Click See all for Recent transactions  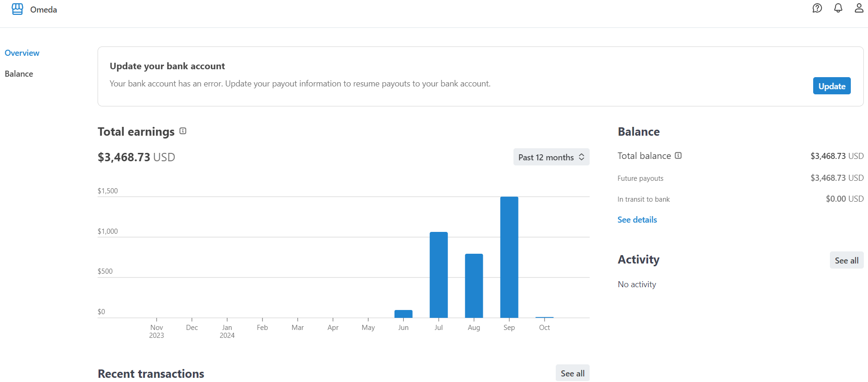pos(572,373)
